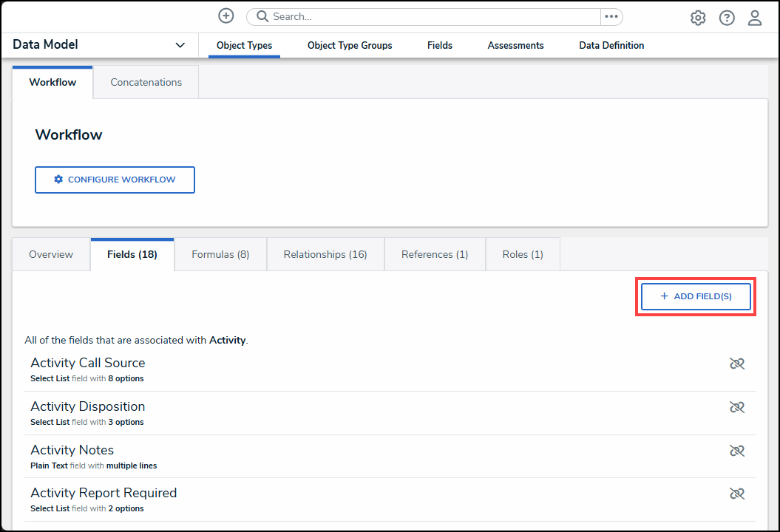Open the Activity Notes field entry
Viewport: 780px width, 532px height.
click(72, 450)
